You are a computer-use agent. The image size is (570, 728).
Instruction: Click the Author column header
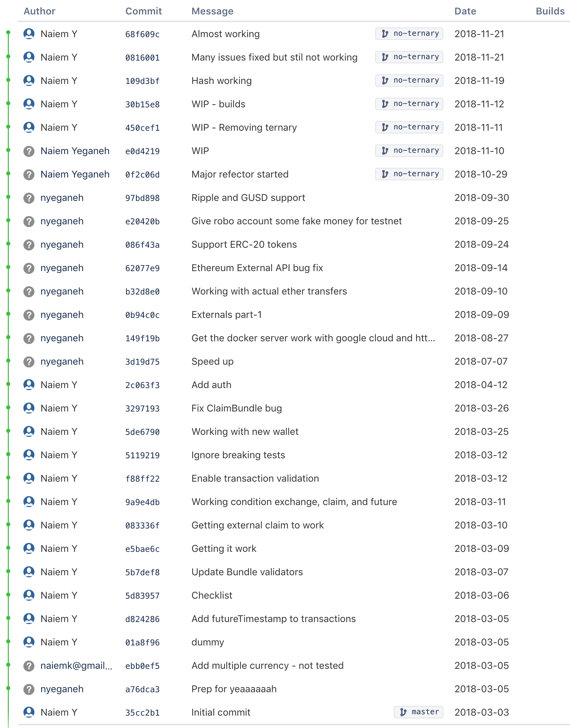(x=39, y=11)
